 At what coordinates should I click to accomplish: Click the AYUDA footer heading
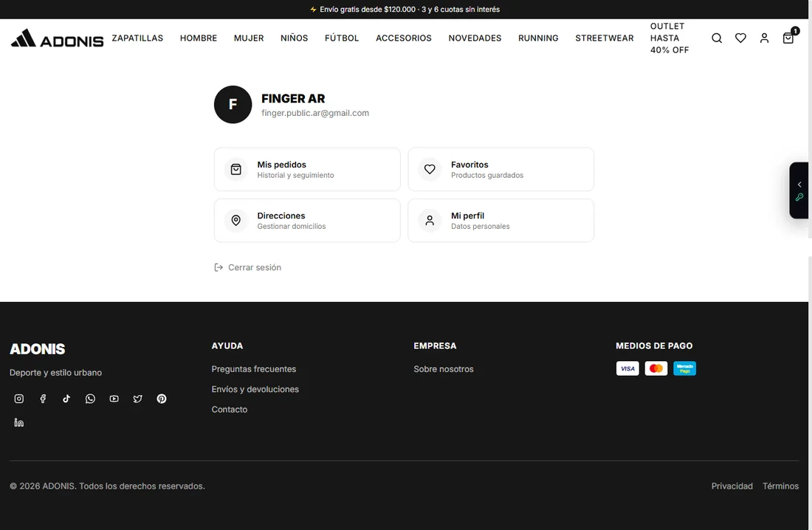[227, 345]
